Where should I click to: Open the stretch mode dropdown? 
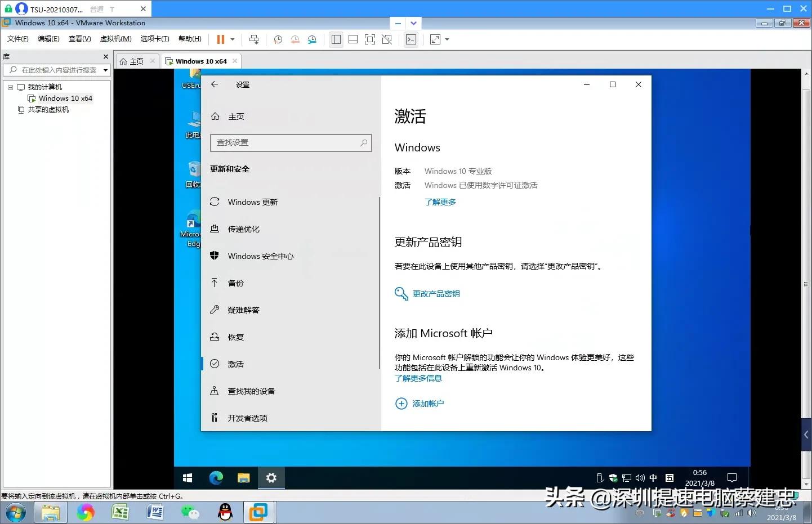click(447, 39)
